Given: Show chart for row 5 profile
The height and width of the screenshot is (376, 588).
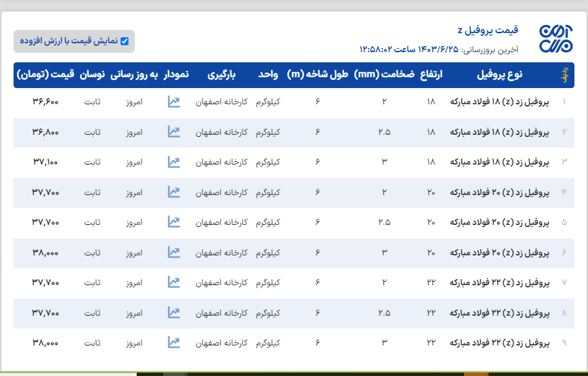Looking at the screenshot, I should click(x=174, y=222).
